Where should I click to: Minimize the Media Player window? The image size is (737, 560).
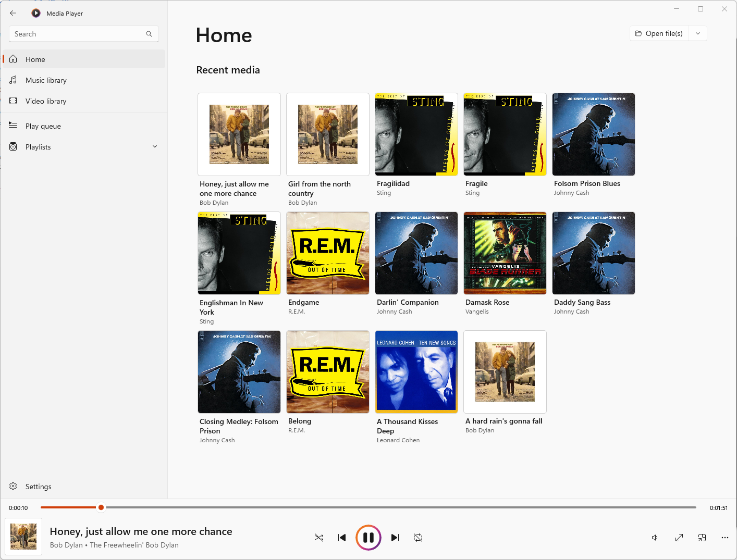point(677,9)
